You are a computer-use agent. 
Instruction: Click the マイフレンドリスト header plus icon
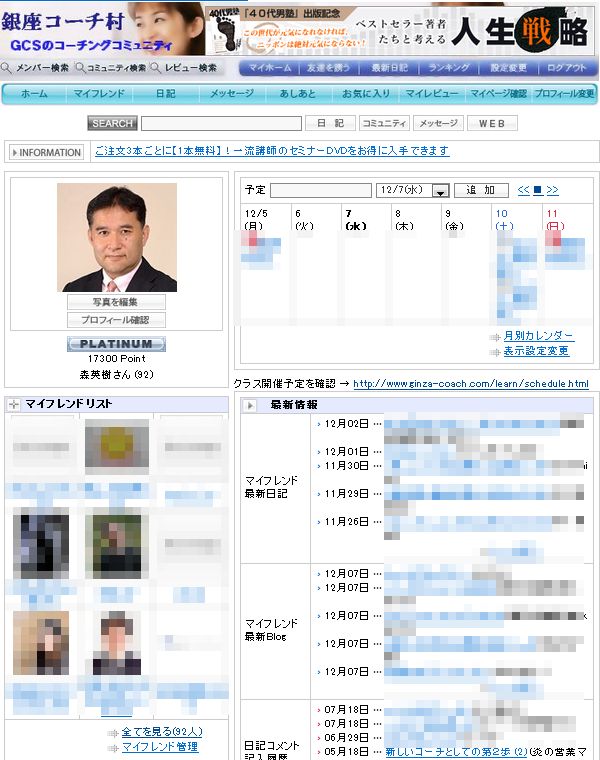point(14,404)
